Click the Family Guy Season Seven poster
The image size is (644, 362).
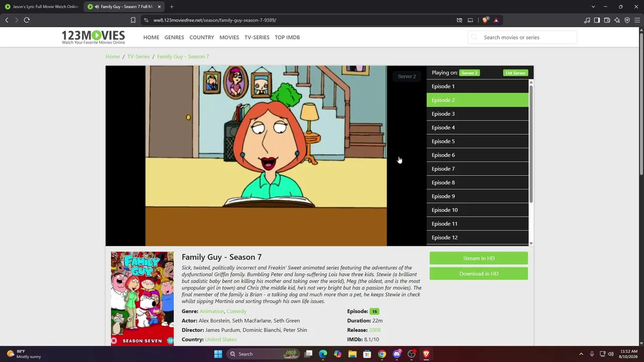click(142, 299)
